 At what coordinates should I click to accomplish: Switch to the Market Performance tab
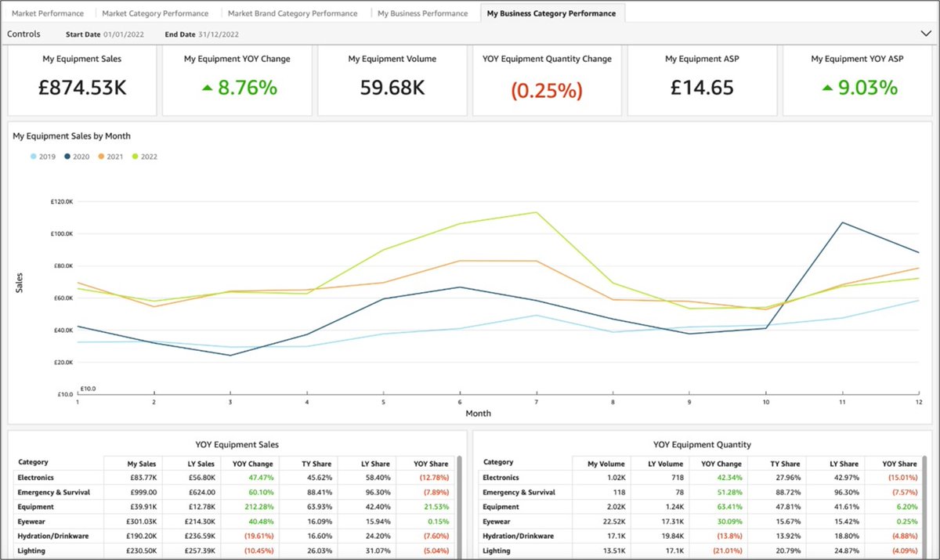(x=49, y=13)
